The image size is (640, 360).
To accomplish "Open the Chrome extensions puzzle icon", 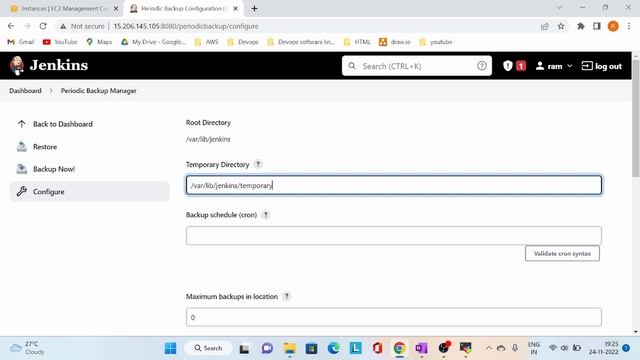I will [580, 26].
